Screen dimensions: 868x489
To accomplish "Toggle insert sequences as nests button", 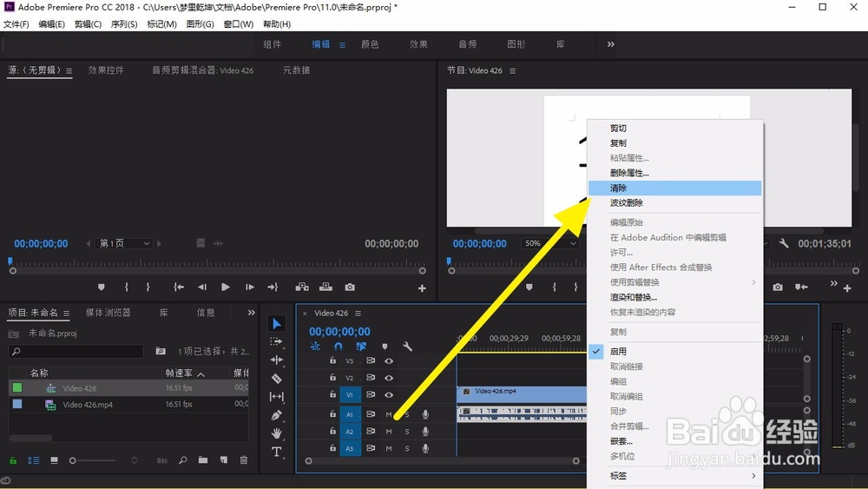I will tap(315, 347).
